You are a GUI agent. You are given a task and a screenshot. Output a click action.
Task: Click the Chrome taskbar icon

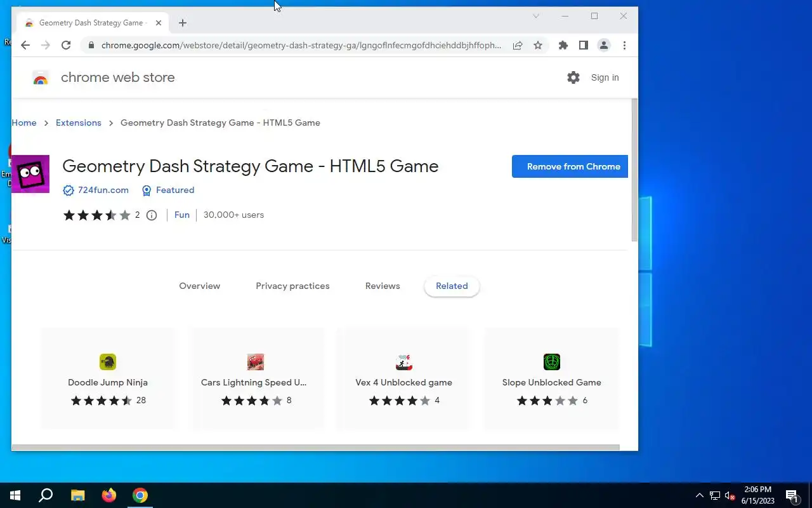(140, 495)
